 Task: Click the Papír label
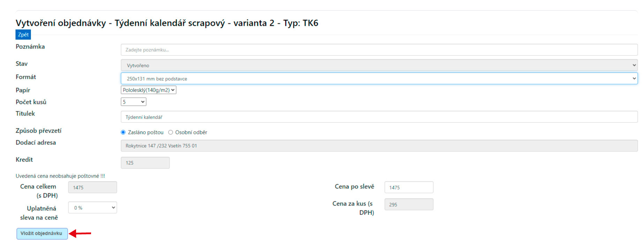click(23, 90)
